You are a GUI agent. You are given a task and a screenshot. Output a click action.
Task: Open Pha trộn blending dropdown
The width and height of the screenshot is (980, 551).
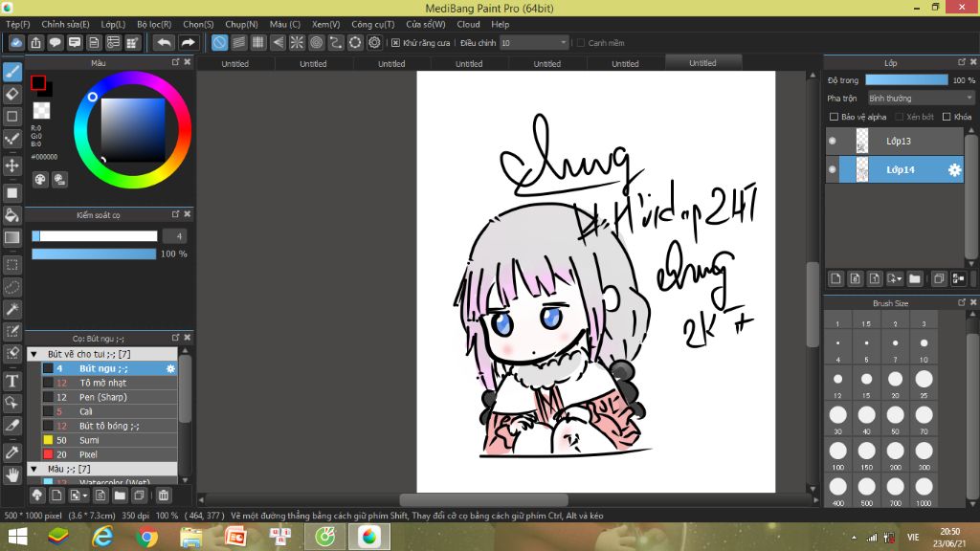tap(922, 99)
